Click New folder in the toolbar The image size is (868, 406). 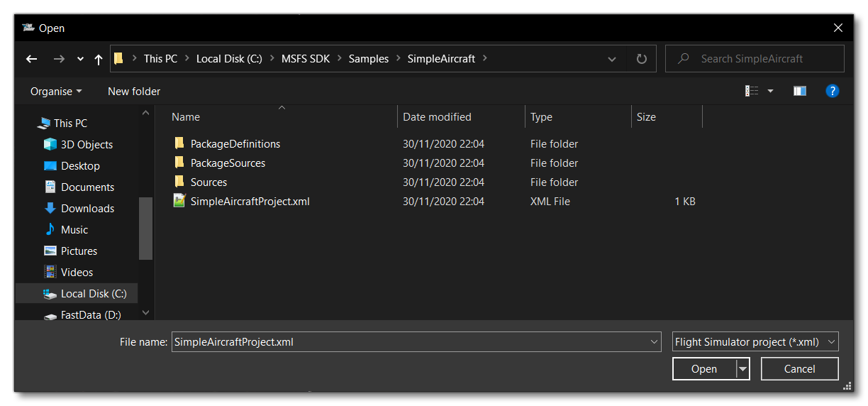(134, 92)
